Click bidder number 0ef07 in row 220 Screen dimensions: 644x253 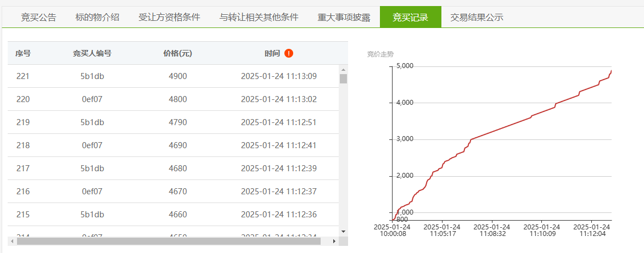click(92, 99)
